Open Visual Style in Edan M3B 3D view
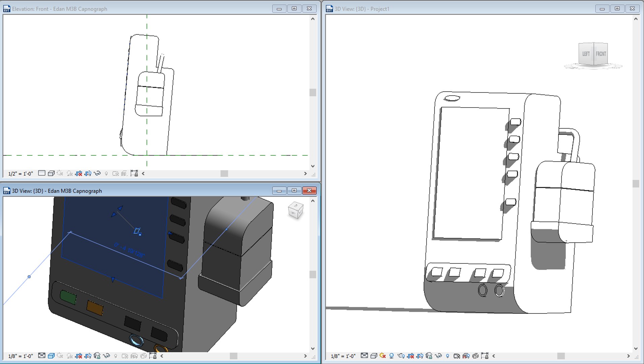The image size is (644, 364). [x=51, y=356]
